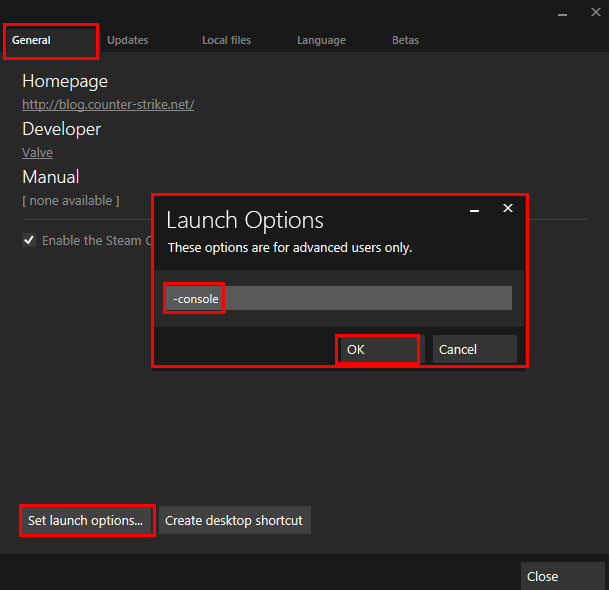Click the Manual heading text
Screen dimensions: 609x590
(x=51, y=177)
